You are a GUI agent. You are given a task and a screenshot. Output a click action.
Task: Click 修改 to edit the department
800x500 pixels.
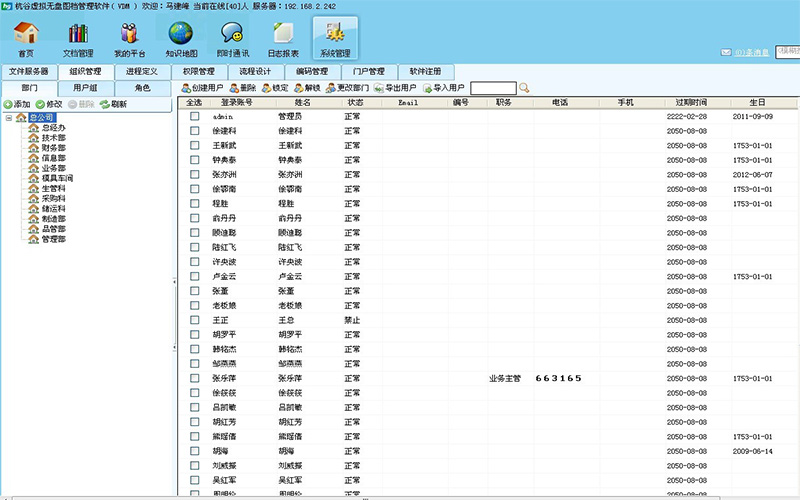click(x=49, y=104)
